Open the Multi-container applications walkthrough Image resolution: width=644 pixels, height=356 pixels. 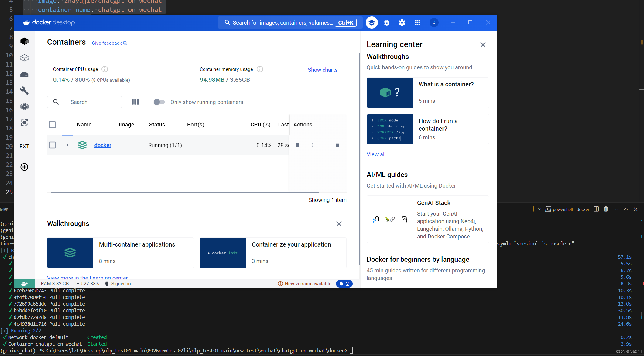click(120, 253)
